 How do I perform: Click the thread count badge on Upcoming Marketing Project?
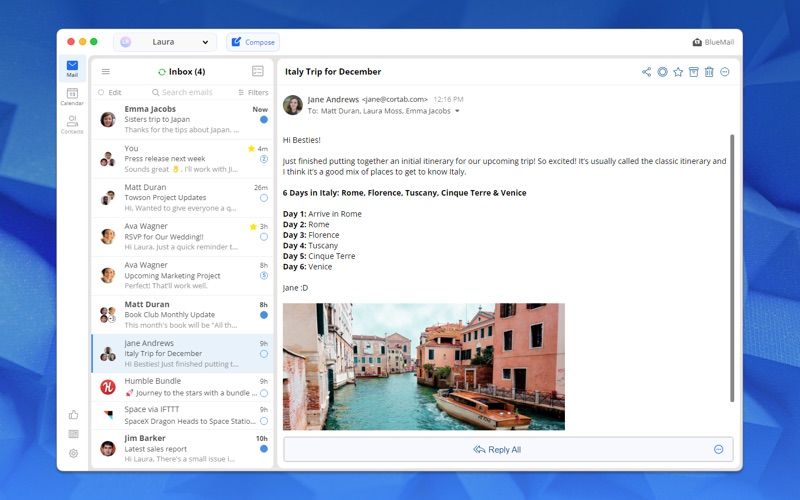pyautogui.click(x=264, y=276)
